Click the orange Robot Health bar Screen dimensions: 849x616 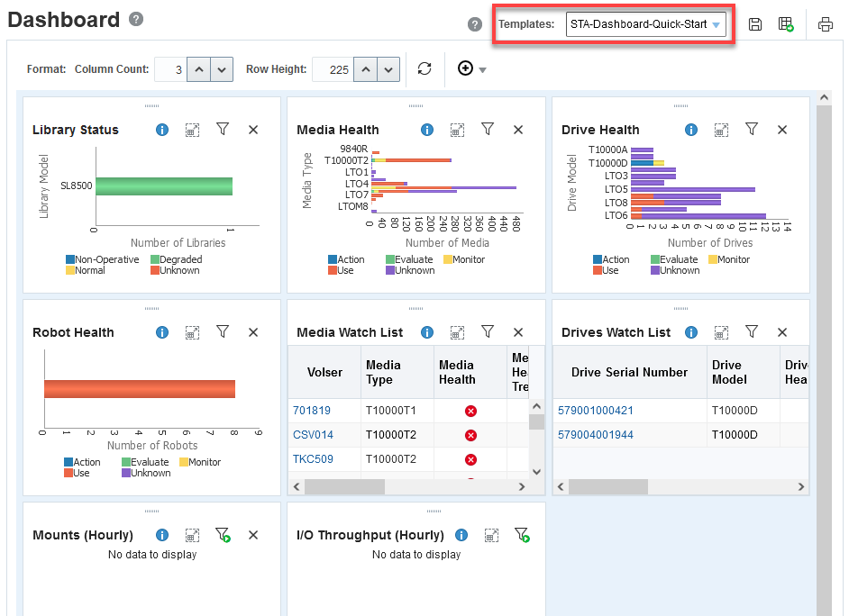(x=140, y=389)
